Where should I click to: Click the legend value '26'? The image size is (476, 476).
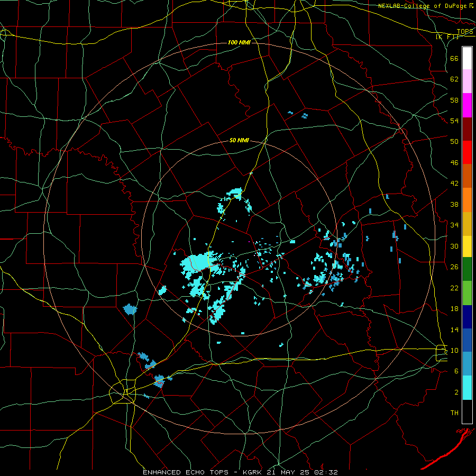[454, 267]
